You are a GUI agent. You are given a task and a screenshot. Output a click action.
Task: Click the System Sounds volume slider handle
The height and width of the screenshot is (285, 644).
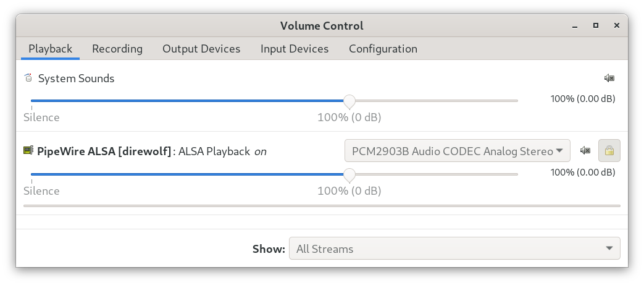349,101
